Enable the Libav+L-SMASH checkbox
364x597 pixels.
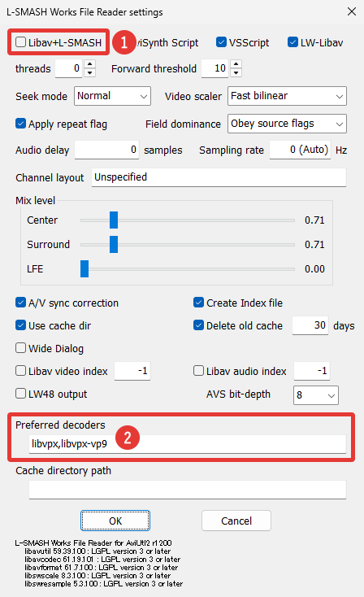click(x=20, y=42)
